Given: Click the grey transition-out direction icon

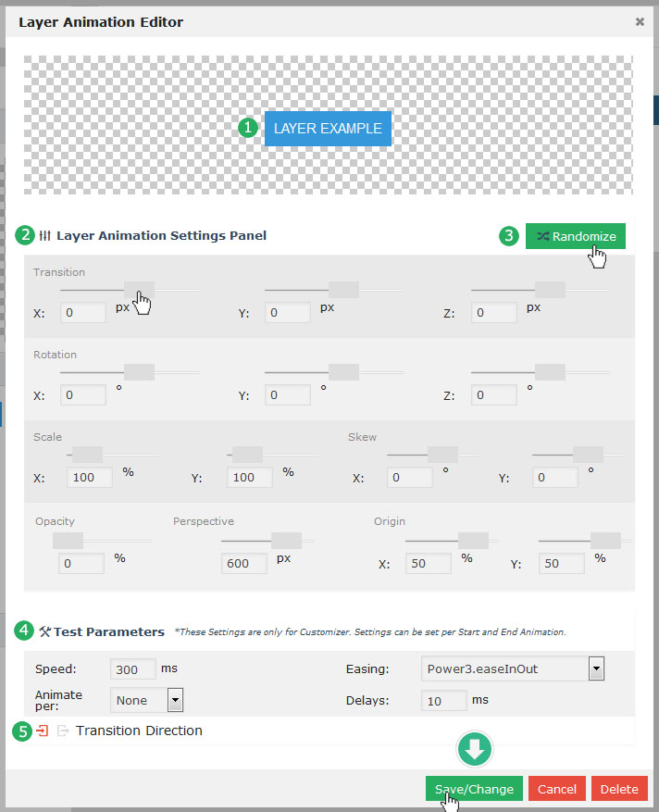Looking at the screenshot, I should click(x=63, y=731).
